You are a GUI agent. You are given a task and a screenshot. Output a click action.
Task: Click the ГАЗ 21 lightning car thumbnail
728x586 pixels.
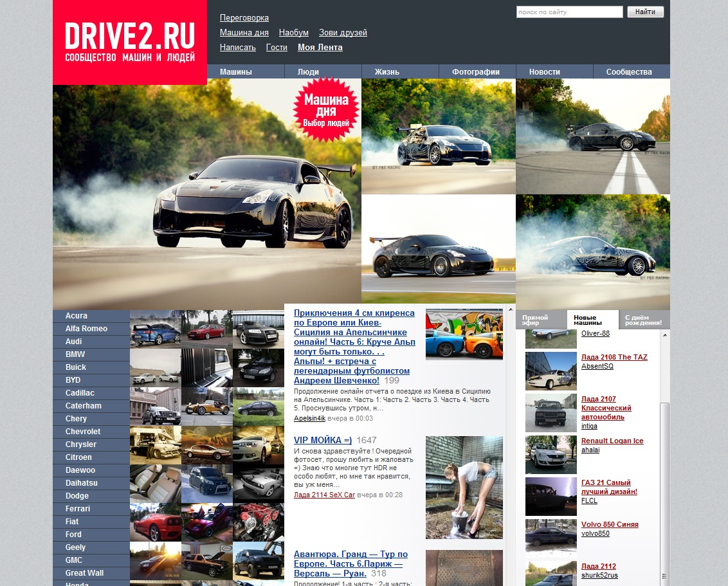[x=551, y=497]
